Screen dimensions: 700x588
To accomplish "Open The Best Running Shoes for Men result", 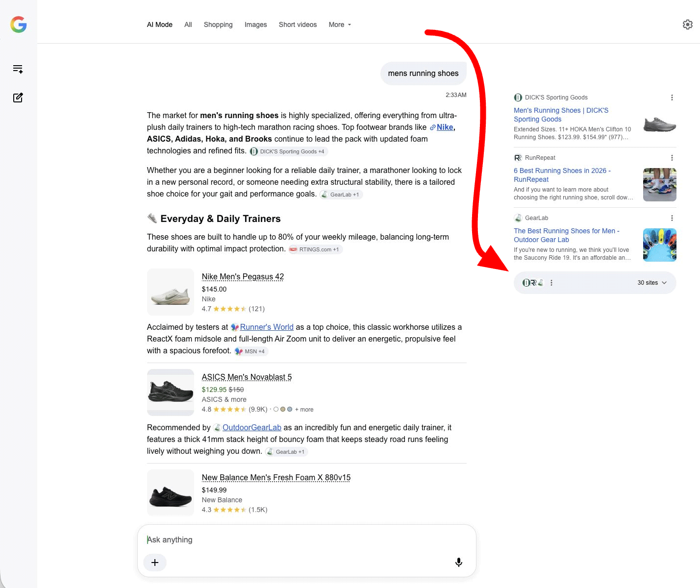I will pos(566,235).
